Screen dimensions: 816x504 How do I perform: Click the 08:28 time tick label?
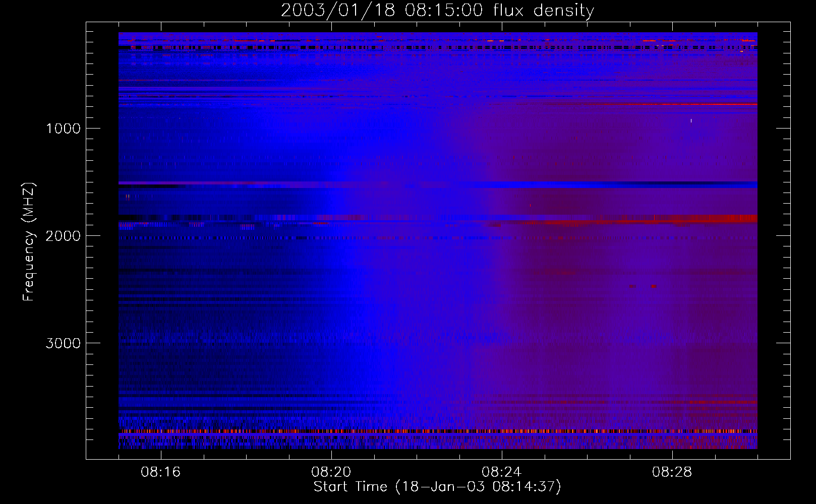(672, 472)
